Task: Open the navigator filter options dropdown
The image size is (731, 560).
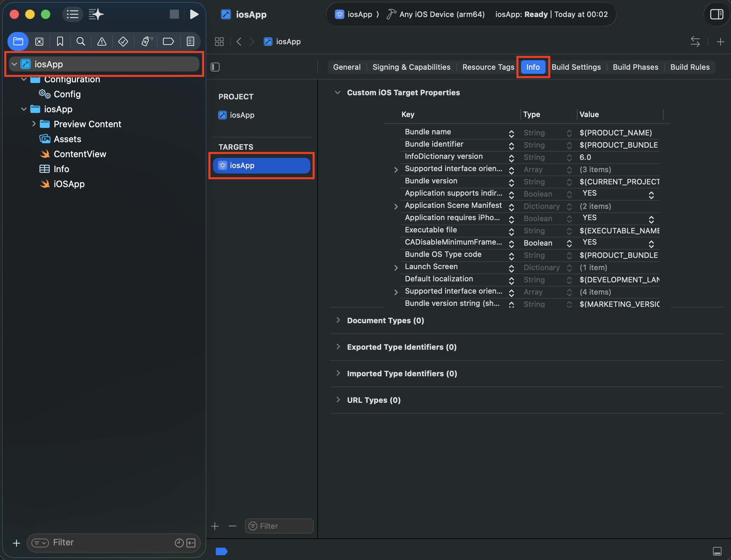Action: click(40, 543)
